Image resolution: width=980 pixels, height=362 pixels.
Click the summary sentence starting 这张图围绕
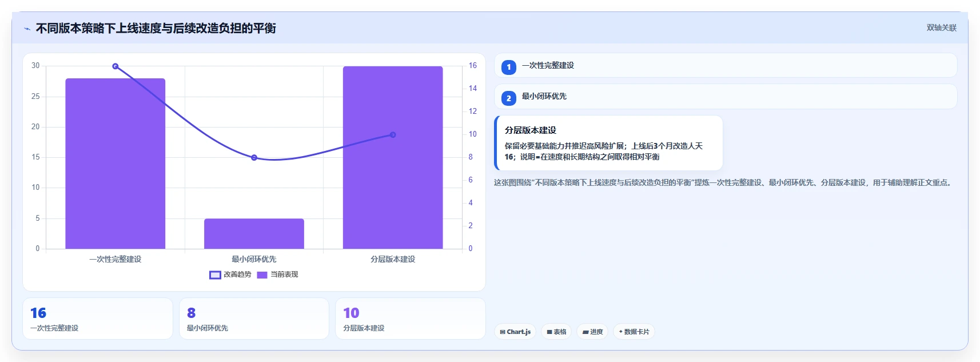pos(724,182)
